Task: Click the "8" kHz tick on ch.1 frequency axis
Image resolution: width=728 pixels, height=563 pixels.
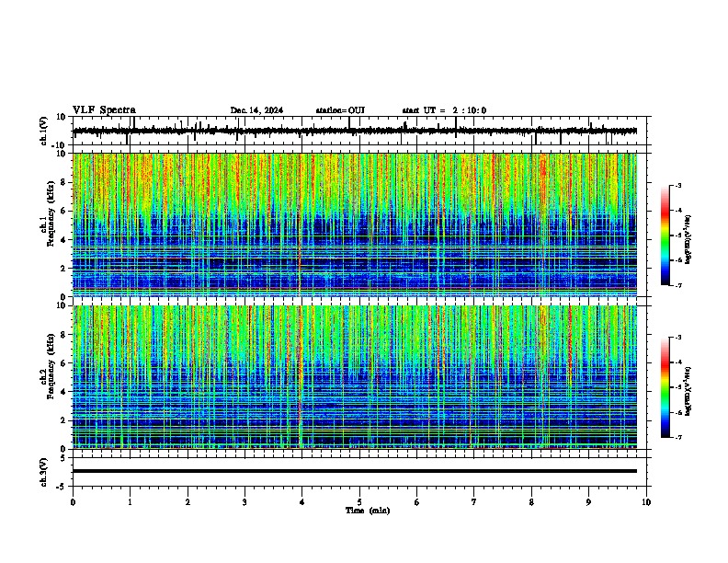Action: tap(64, 182)
